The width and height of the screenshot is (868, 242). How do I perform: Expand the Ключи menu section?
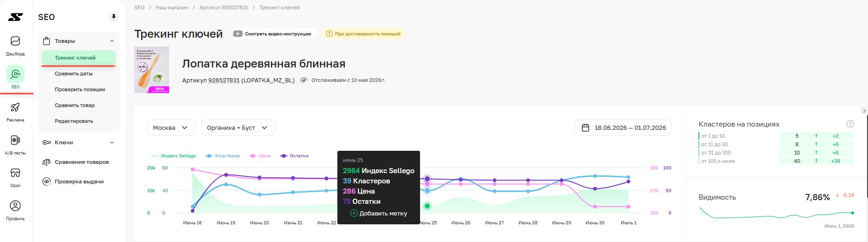pyautogui.click(x=79, y=142)
